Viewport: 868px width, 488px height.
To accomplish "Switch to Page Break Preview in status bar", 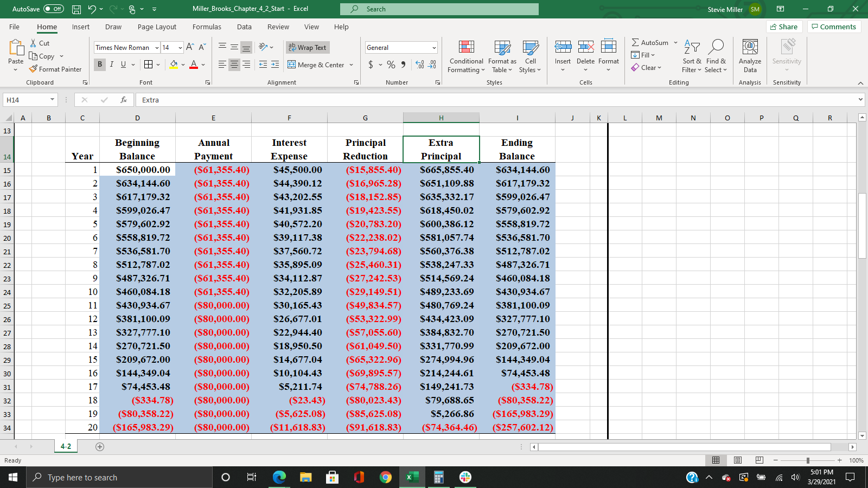I will [759, 460].
